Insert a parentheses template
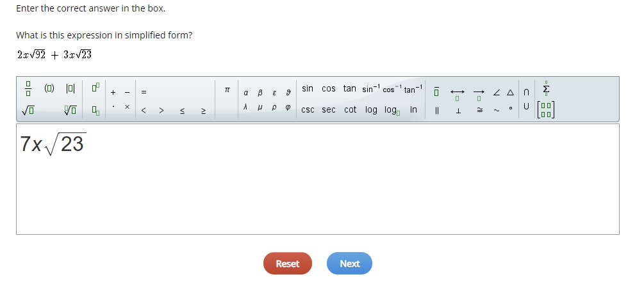The width and height of the screenshot is (644, 286). point(49,88)
